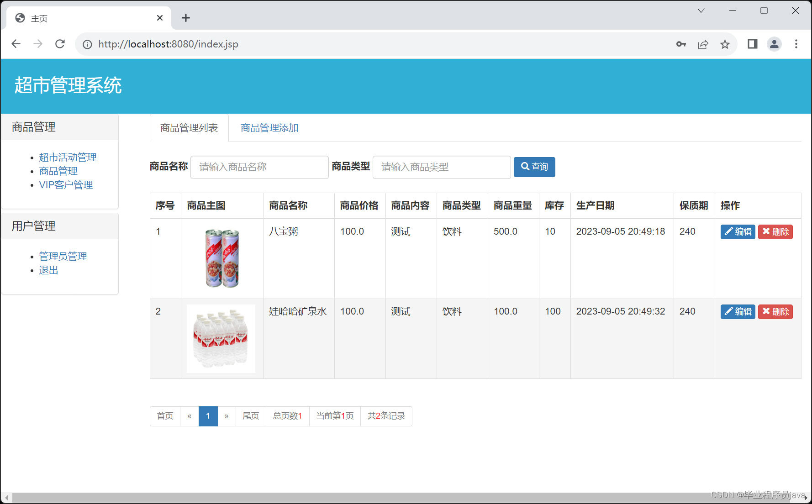Click the 保质期 column header

click(x=694, y=205)
